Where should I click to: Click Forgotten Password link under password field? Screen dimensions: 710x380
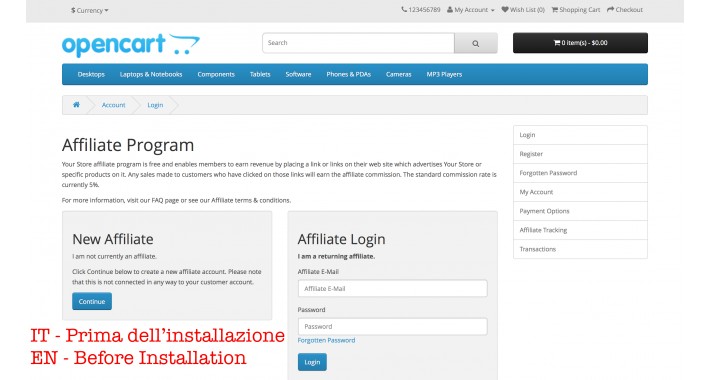pos(326,340)
